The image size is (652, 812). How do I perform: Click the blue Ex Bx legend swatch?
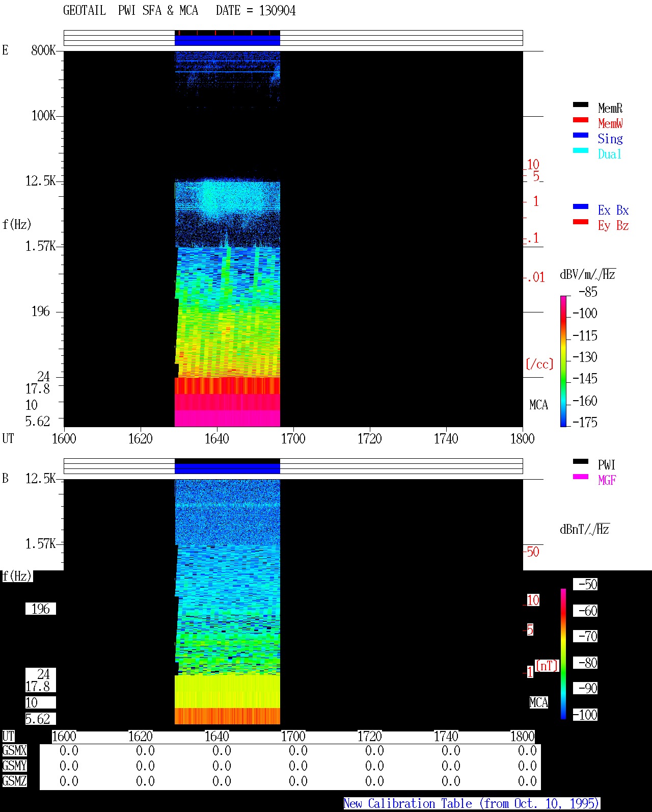(x=581, y=206)
